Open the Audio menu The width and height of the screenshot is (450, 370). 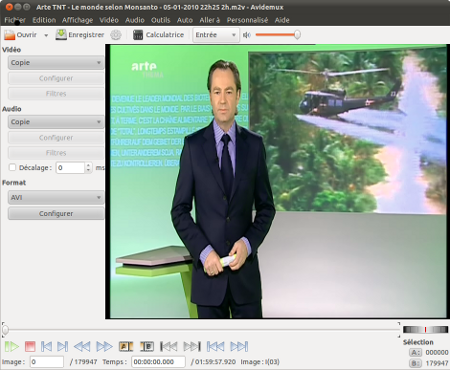[135, 20]
